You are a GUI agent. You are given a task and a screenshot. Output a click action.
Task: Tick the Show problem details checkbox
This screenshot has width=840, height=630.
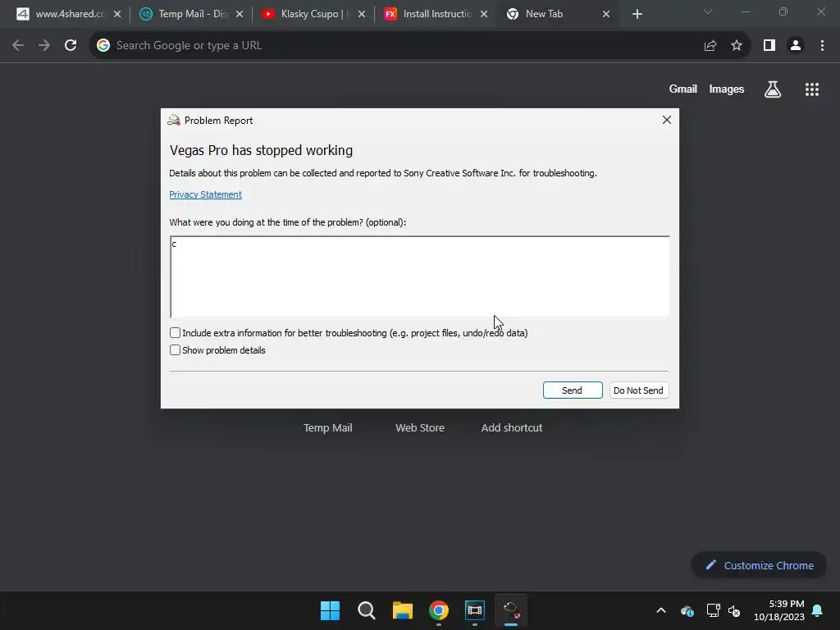pyautogui.click(x=176, y=349)
